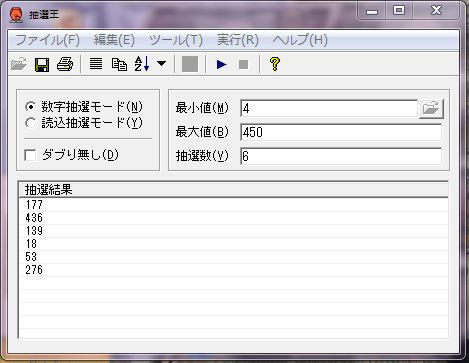Maximize the 抽選王 window

click(x=399, y=11)
